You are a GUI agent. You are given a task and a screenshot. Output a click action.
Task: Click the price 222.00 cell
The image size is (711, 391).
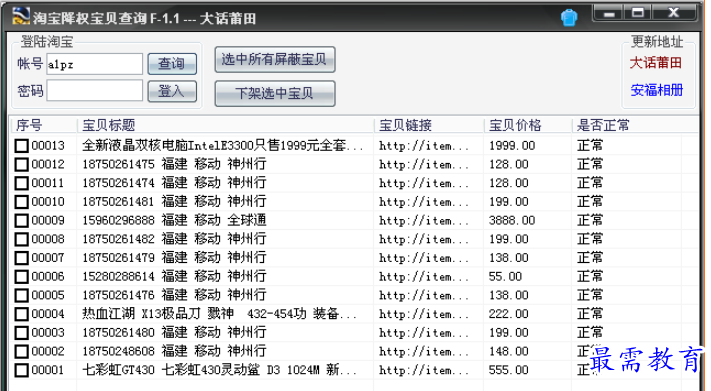(509, 314)
